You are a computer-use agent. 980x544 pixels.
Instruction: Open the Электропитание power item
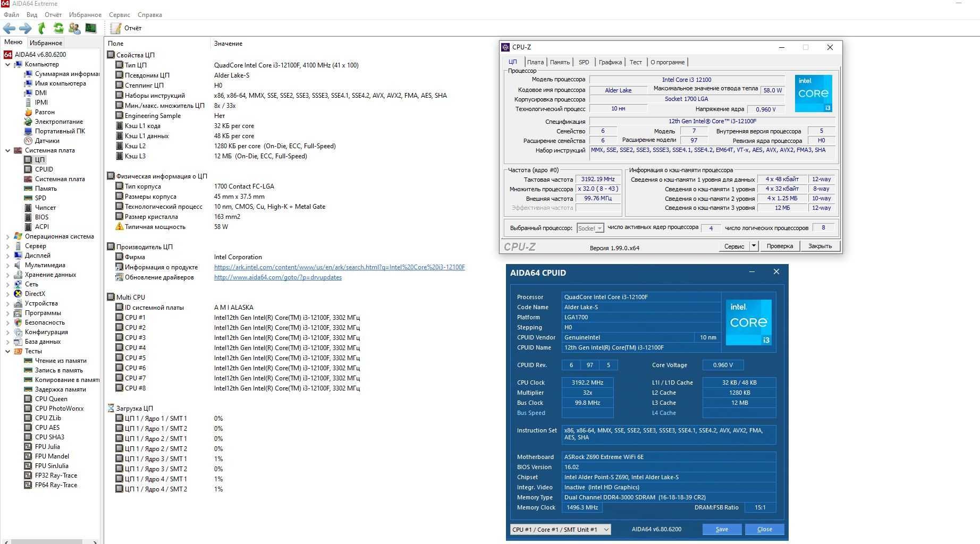59,122
